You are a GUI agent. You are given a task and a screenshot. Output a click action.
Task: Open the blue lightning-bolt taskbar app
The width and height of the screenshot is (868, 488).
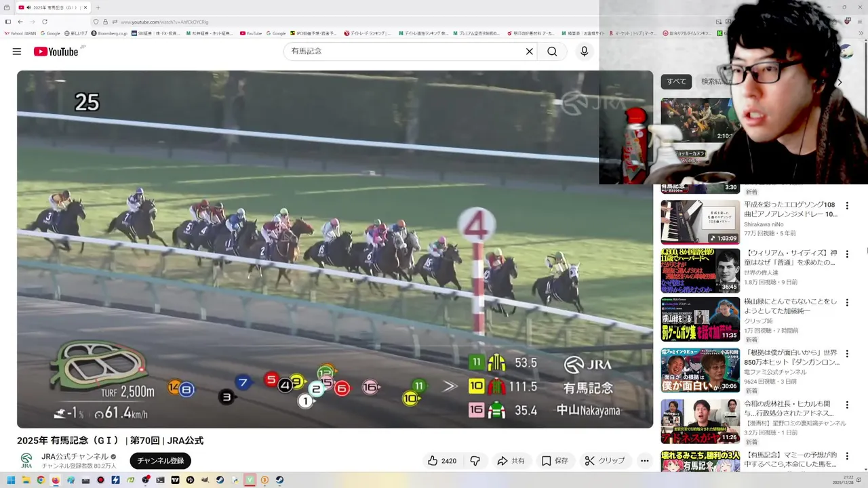(115, 480)
